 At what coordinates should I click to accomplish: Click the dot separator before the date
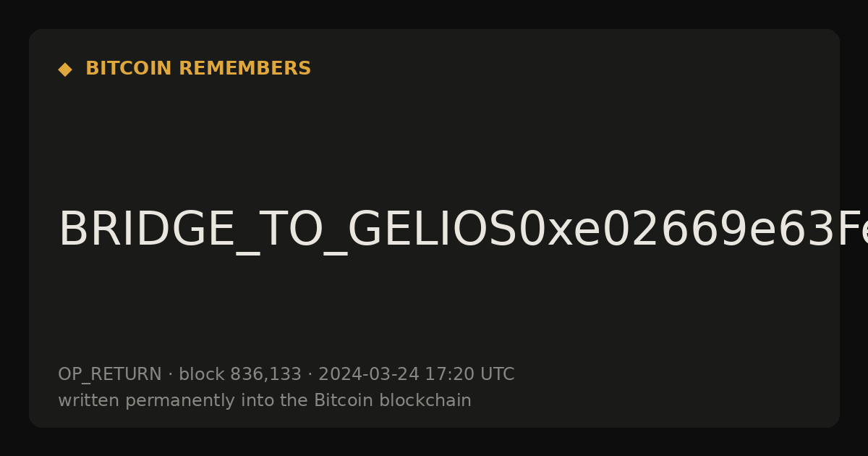pyautogui.click(x=310, y=375)
